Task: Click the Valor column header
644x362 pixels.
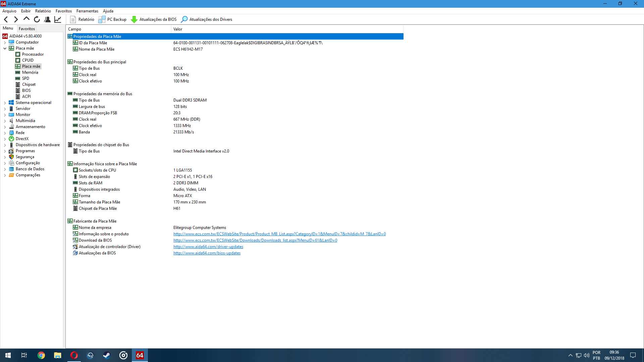Action: point(287,29)
